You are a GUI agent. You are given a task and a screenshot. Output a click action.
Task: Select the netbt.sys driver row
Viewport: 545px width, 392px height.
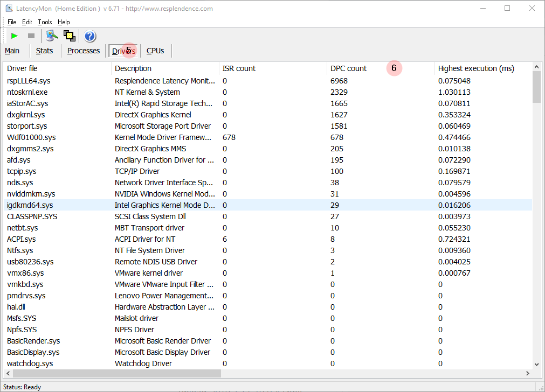coord(267,228)
